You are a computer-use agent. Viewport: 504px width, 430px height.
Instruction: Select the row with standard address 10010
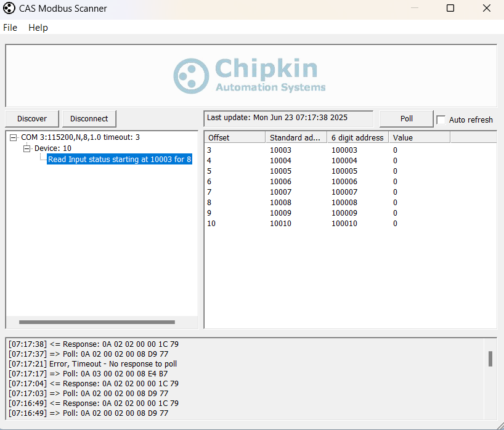[351, 224]
